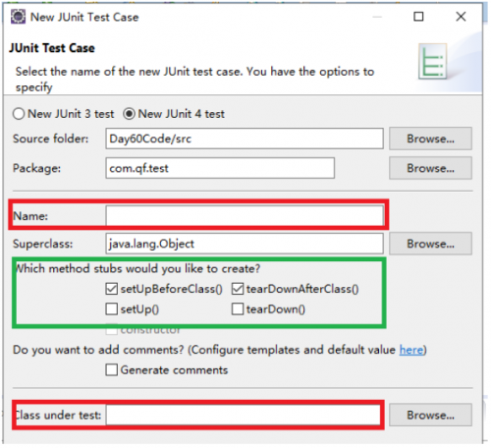Viewport: 491px width, 448px height.
Task: Uncheck the setUpBeforeClass() stub checkbox
Action: (112, 289)
